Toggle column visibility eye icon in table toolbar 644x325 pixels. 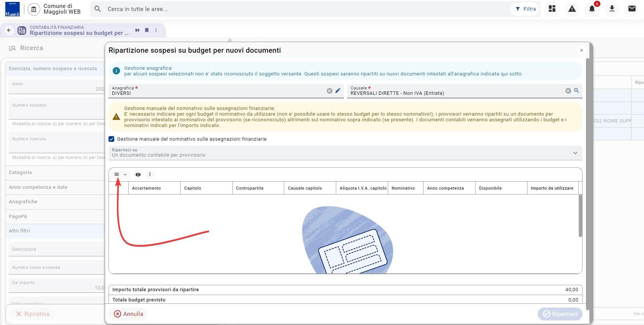click(138, 174)
